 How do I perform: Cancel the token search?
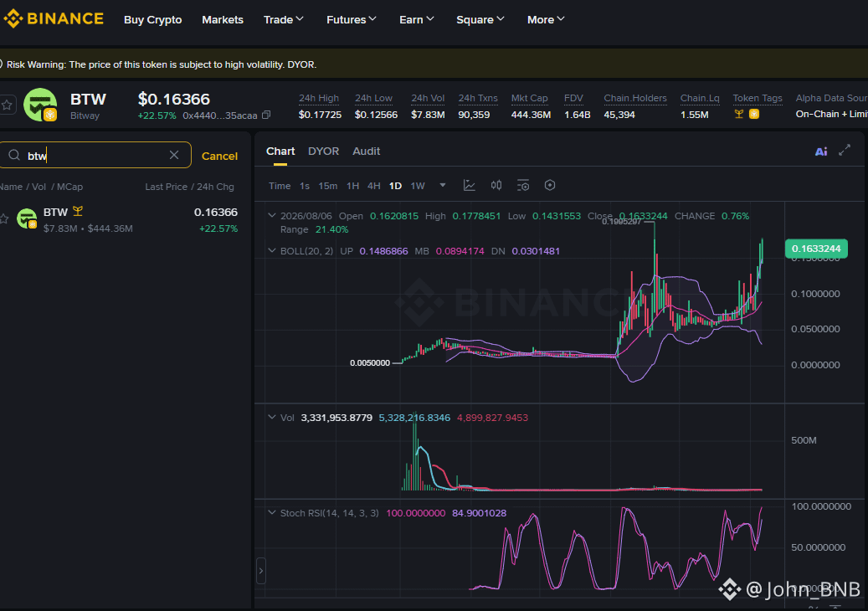click(220, 156)
